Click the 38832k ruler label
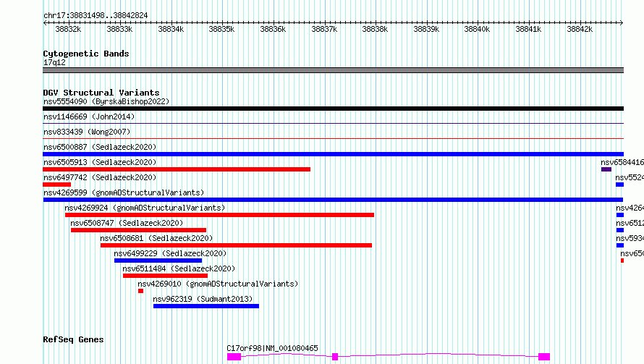The width and height of the screenshot is (644, 364). (68, 29)
